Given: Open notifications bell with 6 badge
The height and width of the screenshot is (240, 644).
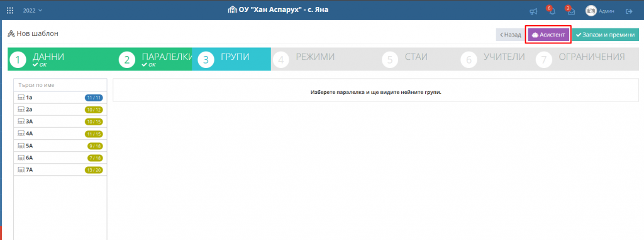Looking at the screenshot, I should [x=552, y=11].
